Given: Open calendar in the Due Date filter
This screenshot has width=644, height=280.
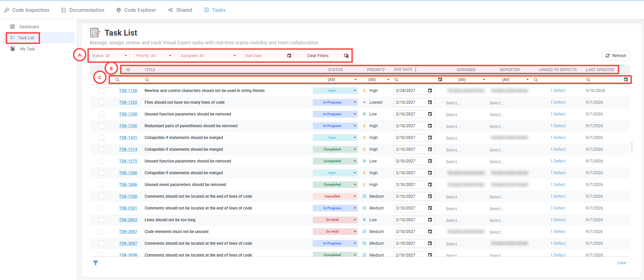Looking at the screenshot, I should [289, 56].
